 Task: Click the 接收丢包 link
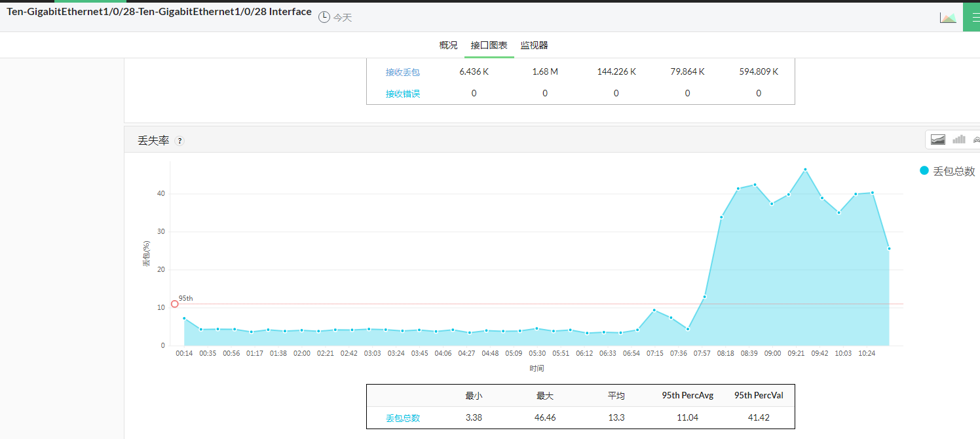(x=403, y=72)
